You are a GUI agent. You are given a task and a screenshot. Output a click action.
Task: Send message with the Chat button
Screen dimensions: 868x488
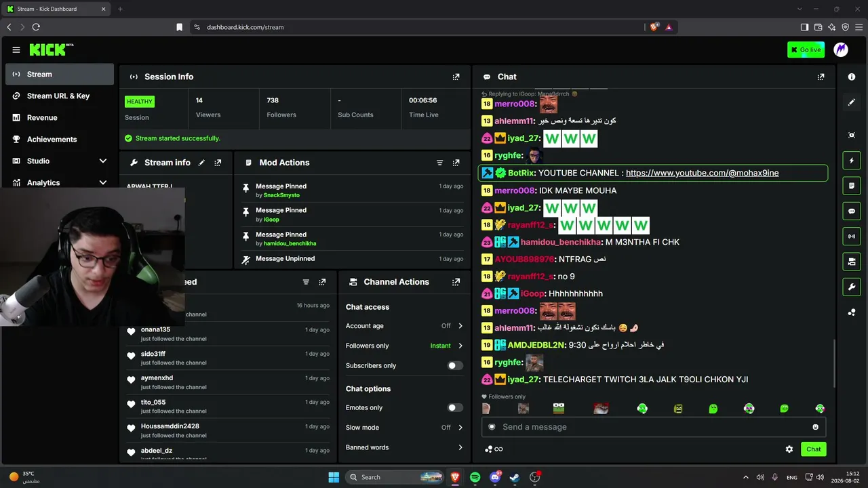point(814,449)
